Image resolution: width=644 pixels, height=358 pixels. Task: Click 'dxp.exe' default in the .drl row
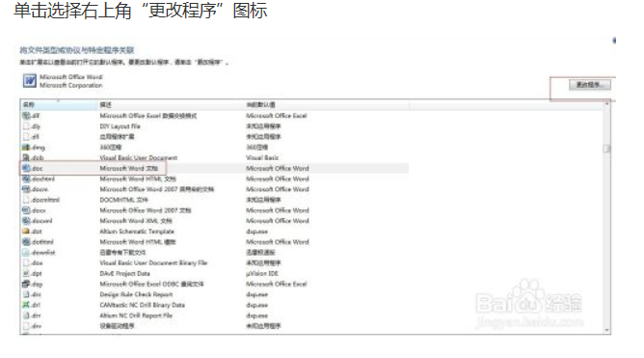point(256,305)
